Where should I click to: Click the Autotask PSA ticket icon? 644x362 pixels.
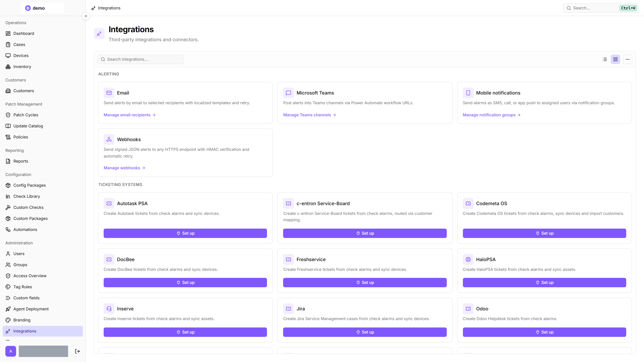pyautogui.click(x=109, y=204)
